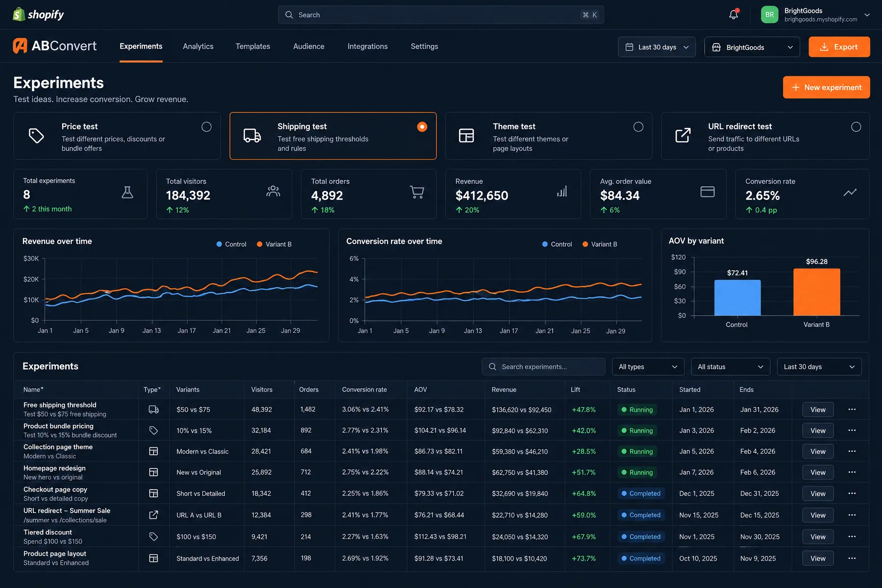Click the ABConvert logo icon
Image resolution: width=882 pixels, height=588 pixels.
pos(20,46)
